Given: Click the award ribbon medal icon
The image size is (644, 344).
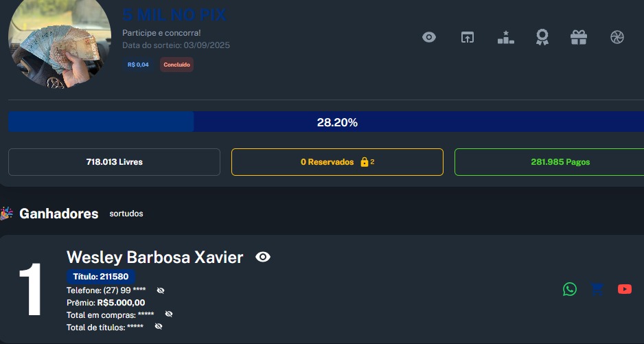Looking at the screenshot, I should [542, 38].
